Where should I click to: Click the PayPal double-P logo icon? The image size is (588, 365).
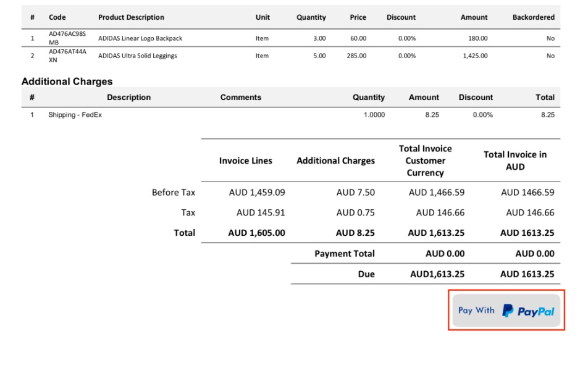click(x=508, y=311)
